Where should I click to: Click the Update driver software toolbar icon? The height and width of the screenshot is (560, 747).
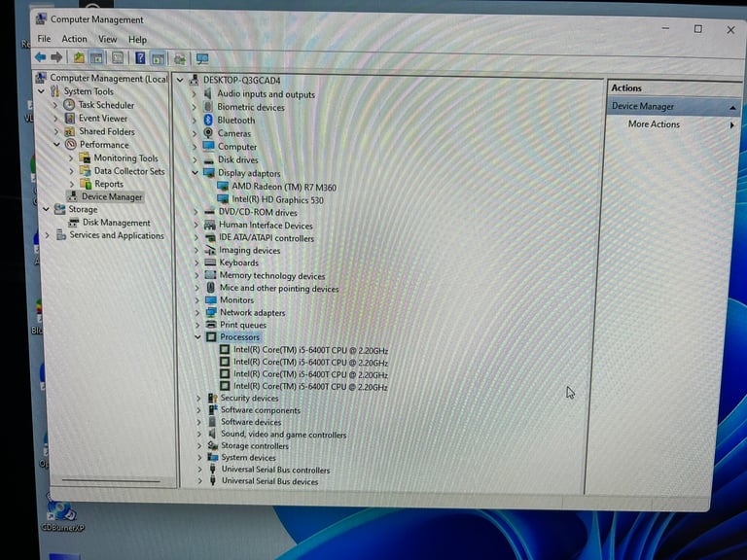click(180, 59)
